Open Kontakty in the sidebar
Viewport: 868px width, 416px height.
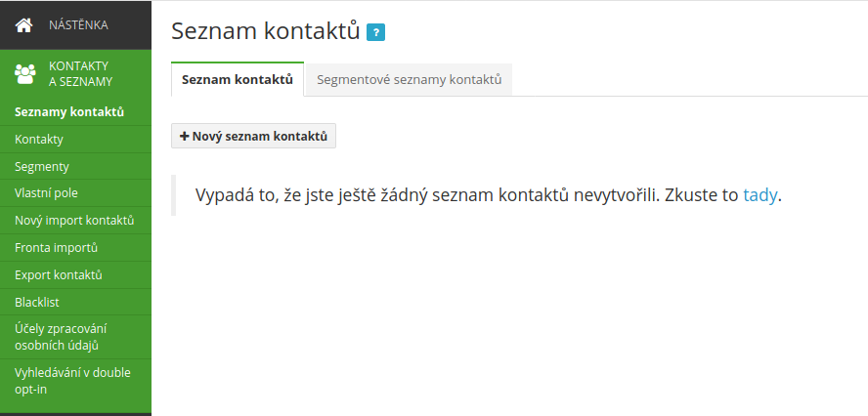coord(76,140)
